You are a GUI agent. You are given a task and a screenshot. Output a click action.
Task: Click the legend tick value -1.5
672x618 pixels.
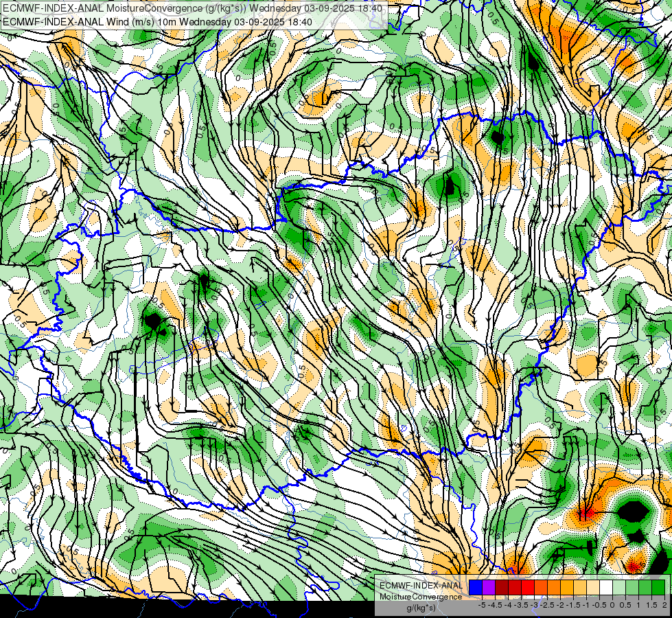(573, 605)
